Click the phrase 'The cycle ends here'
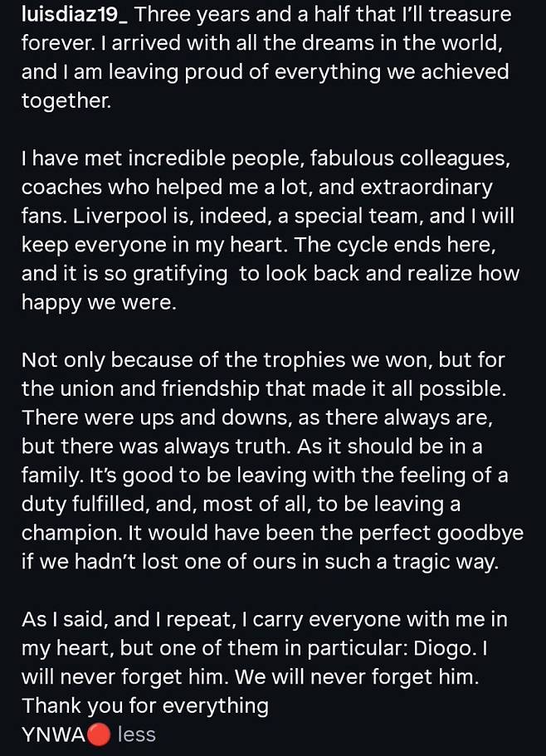546x756 pixels. (x=395, y=245)
